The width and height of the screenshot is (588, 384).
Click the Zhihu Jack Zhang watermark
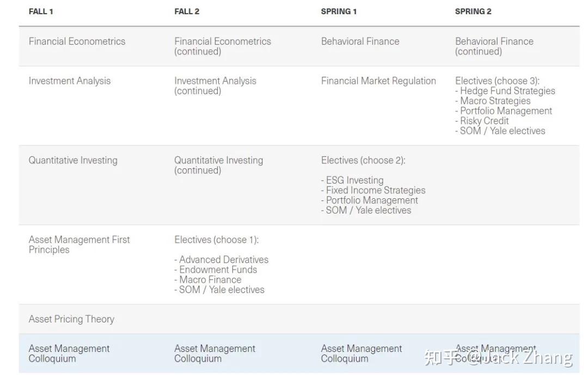click(x=498, y=357)
